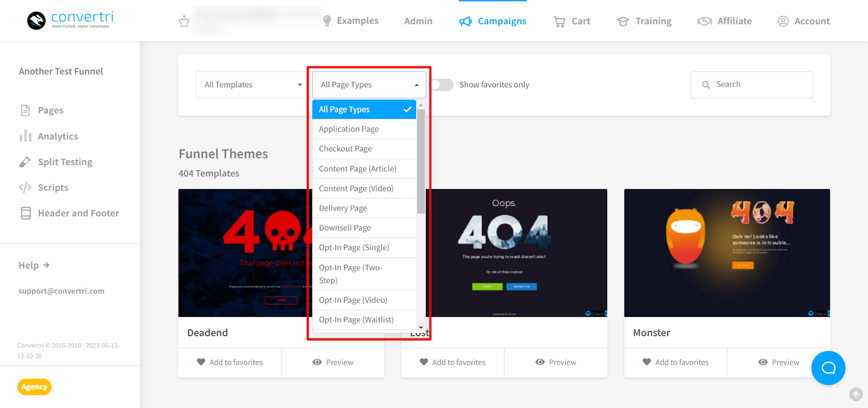Switch to the Campaigns tab

point(493,21)
